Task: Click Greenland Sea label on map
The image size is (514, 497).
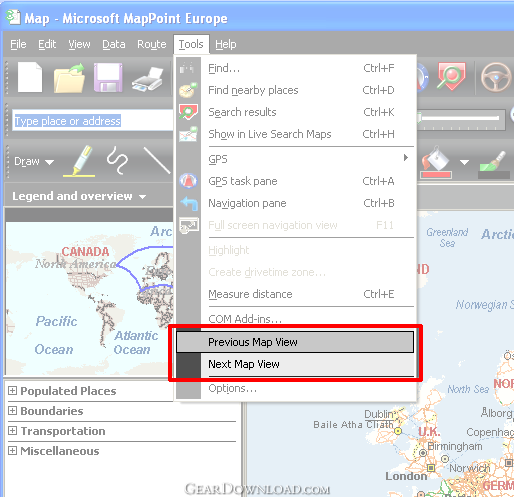Action: click(447, 237)
